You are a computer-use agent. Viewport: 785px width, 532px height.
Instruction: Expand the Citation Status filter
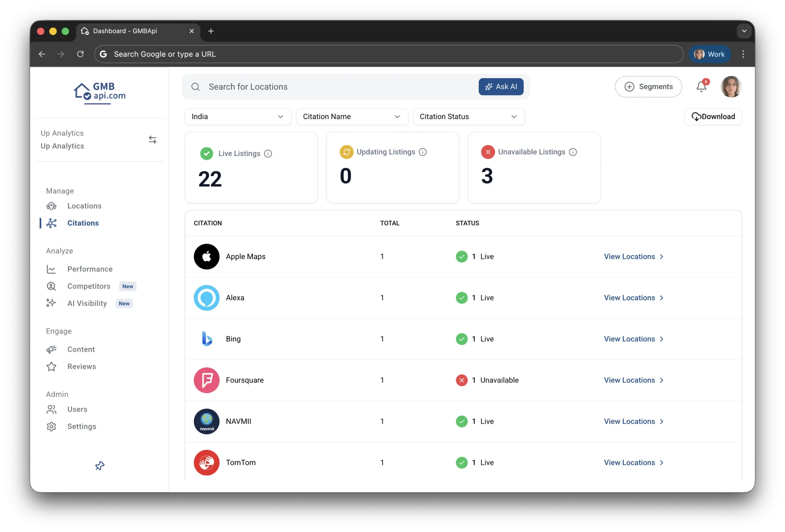click(x=469, y=117)
